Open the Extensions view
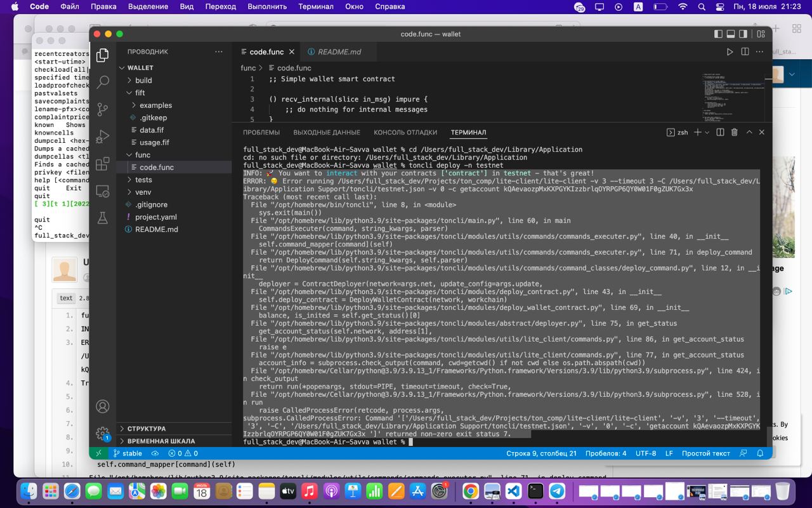Image resolution: width=812 pixels, height=508 pixels. [103, 164]
